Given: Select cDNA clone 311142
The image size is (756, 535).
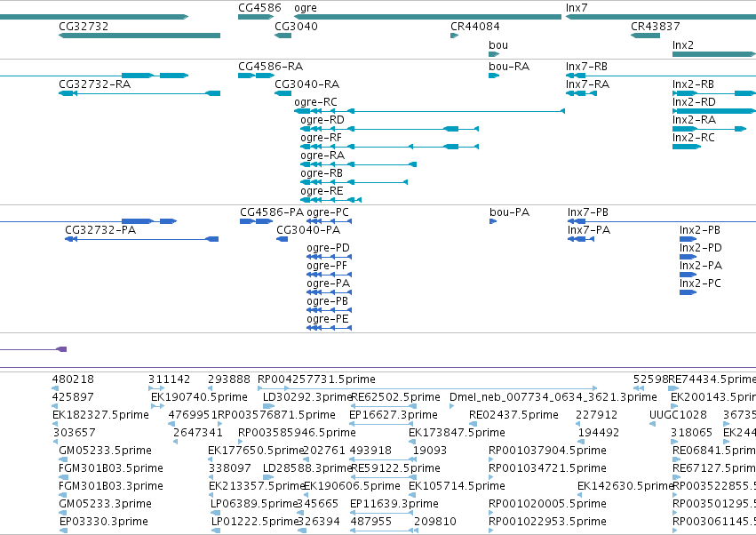Looking at the screenshot, I should 169,379.
